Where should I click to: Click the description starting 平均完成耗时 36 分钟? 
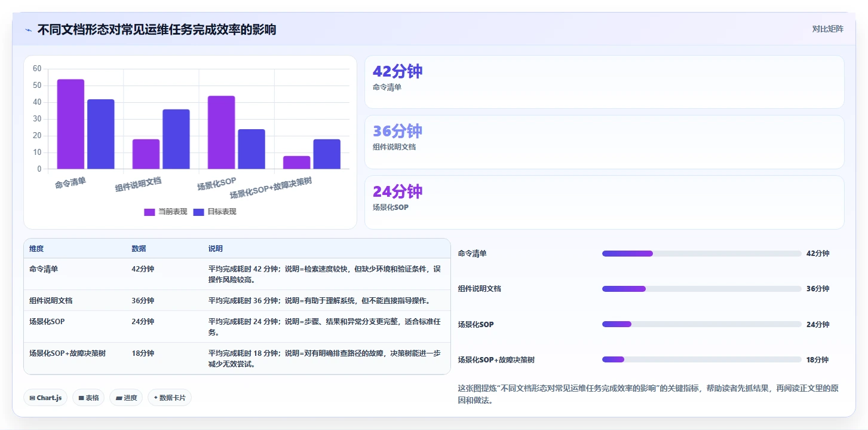[x=320, y=301]
